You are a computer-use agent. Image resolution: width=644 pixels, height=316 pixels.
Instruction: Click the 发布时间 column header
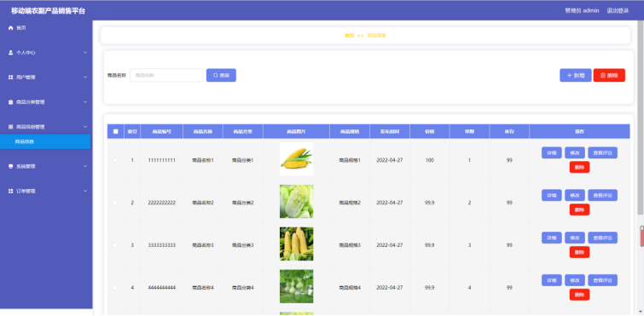coord(389,131)
